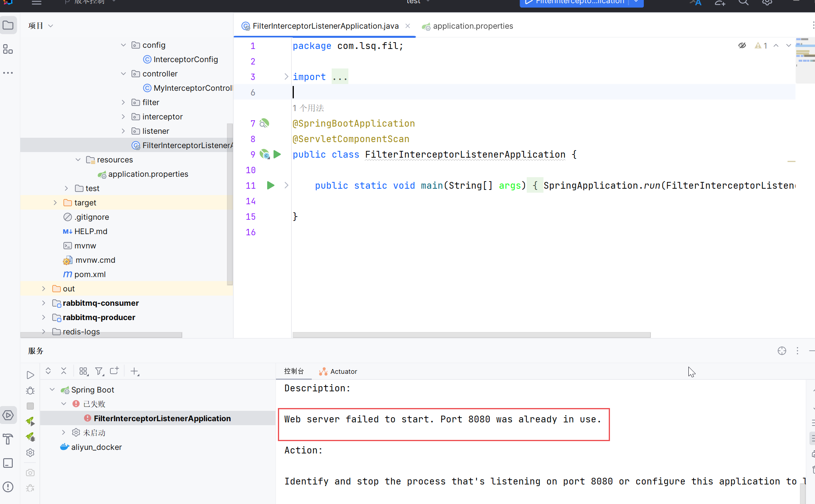Screen dimensions: 815x504
Task: Open pom.xml in the project tree
Action: point(84,274)
